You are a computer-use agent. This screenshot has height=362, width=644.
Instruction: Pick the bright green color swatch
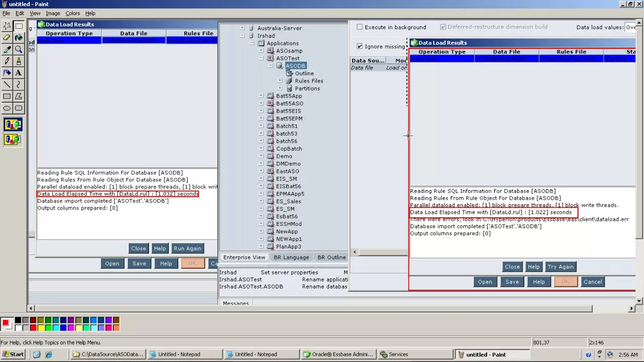point(48,328)
